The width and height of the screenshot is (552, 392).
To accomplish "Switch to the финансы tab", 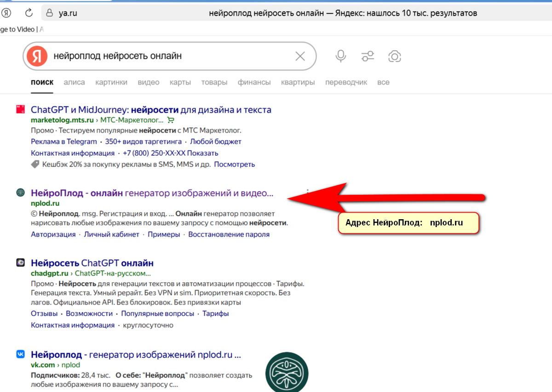I will click(x=254, y=82).
